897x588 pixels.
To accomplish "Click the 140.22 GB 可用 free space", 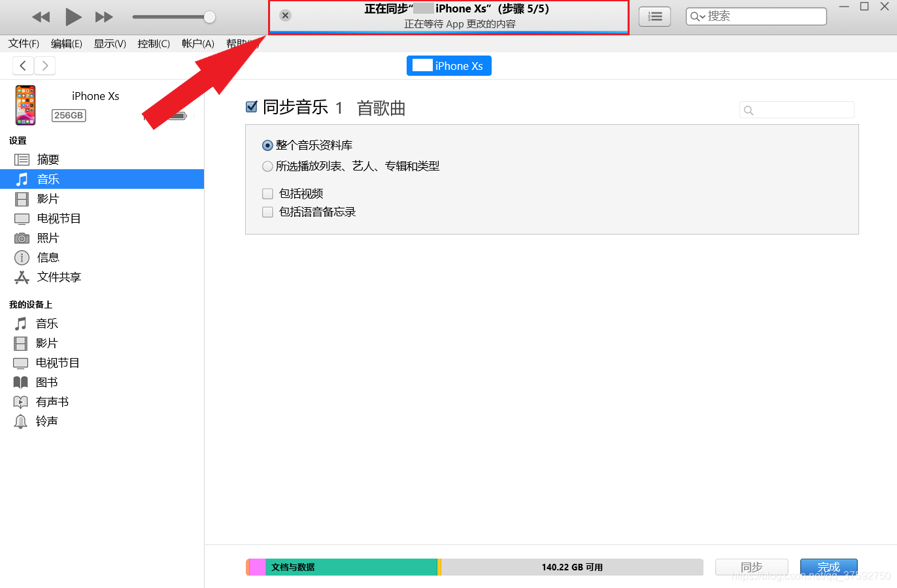I will [x=572, y=567].
